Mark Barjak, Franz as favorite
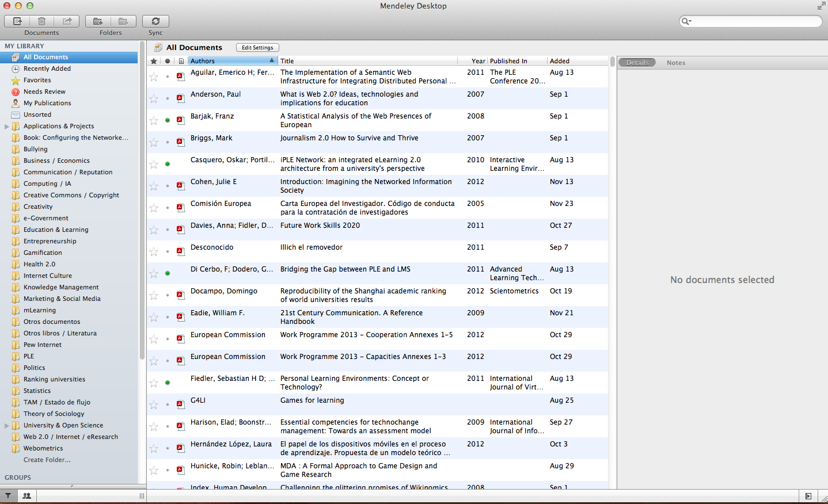Viewport: 828px width, 504px height. tap(154, 120)
